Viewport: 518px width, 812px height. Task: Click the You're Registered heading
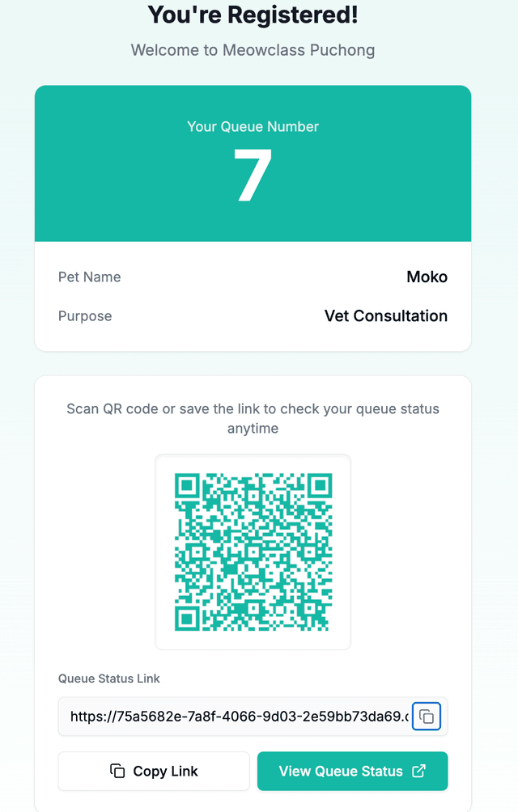(253, 15)
